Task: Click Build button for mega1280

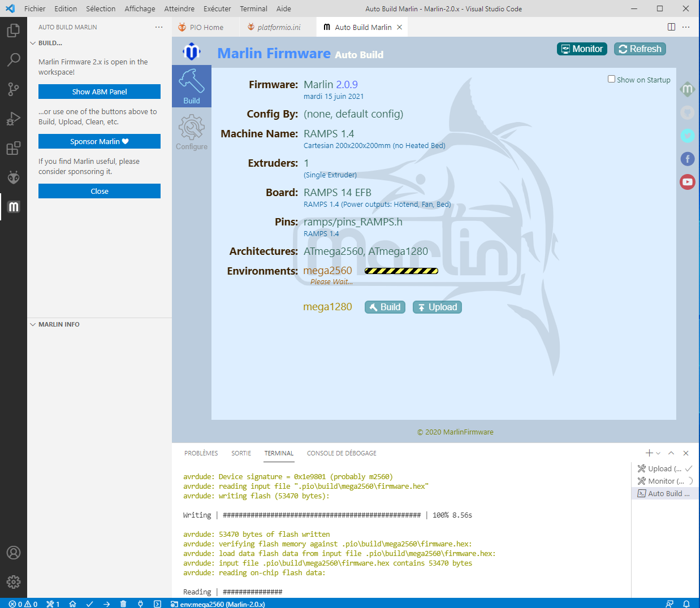Action: coord(385,307)
